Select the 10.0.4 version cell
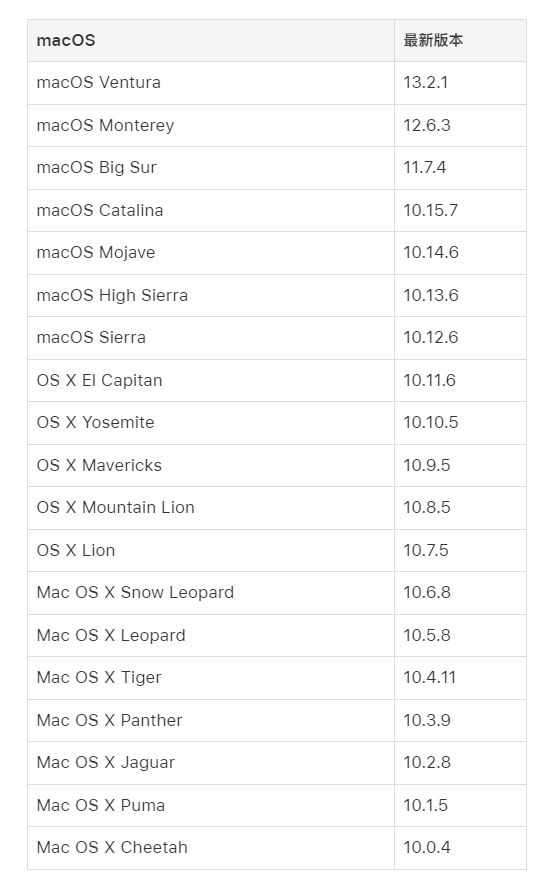543x878 pixels. (x=460, y=848)
